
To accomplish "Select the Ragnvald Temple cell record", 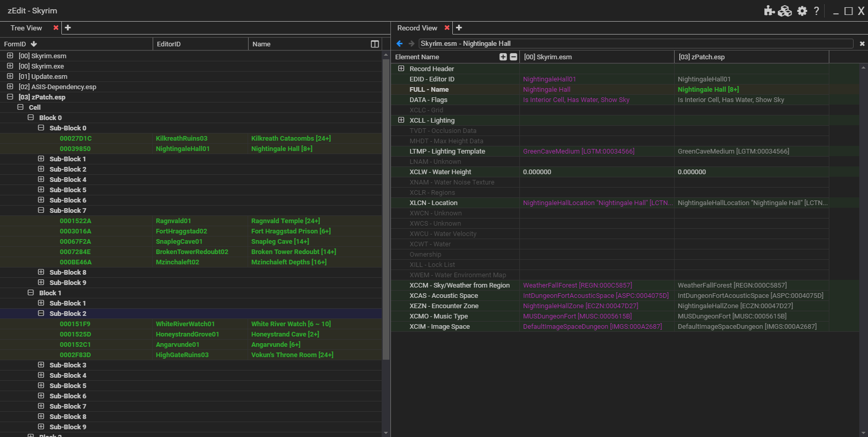I will point(285,221).
